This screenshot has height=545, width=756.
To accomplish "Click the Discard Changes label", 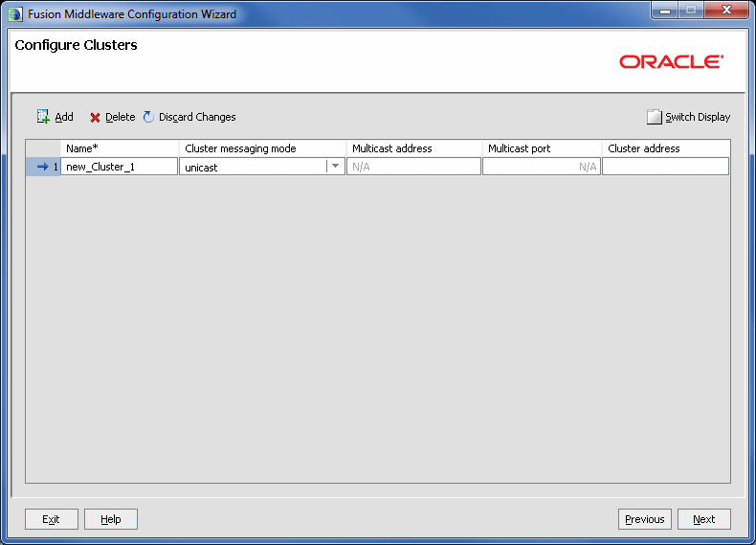I will (x=197, y=117).
